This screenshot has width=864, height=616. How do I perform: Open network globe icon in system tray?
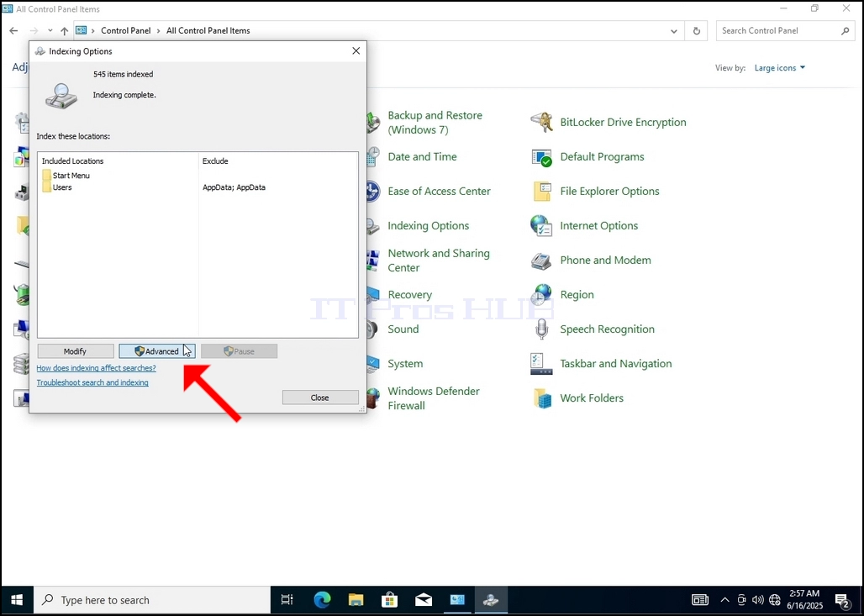point(775,600)
